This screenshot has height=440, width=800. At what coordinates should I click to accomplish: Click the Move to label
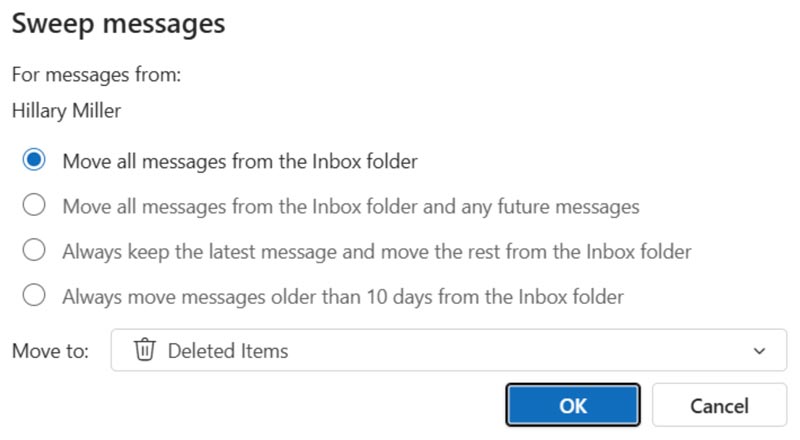[x=50, y=351]
